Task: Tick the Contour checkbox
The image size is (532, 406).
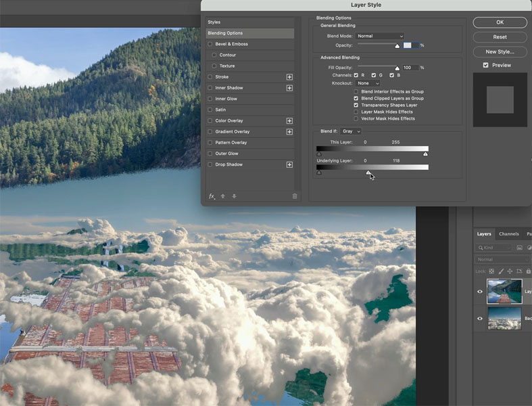Action: (214, 55)
